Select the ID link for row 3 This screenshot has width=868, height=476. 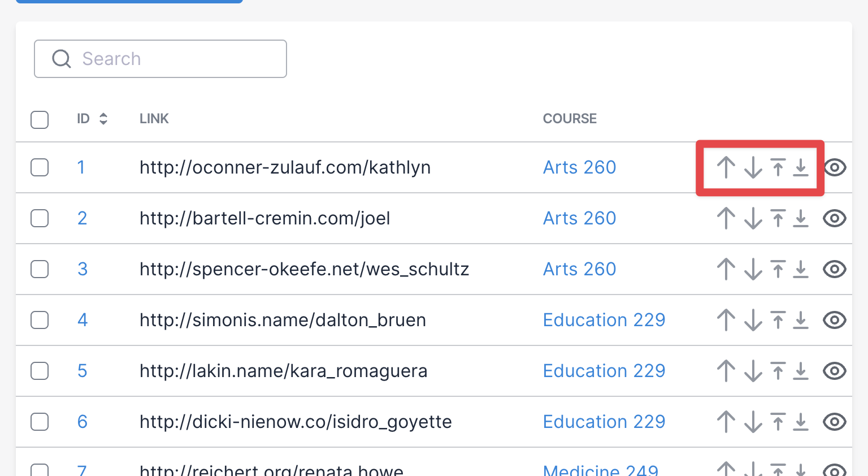tap(83, 269)
